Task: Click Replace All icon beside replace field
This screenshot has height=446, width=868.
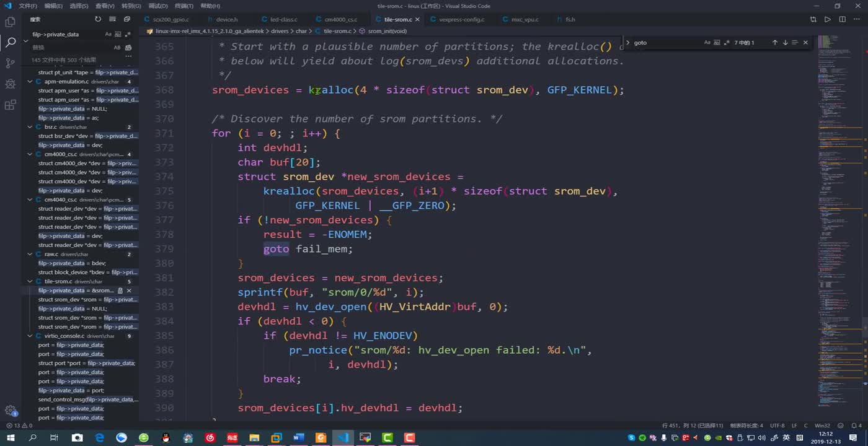Action: (x=128, y=48)
